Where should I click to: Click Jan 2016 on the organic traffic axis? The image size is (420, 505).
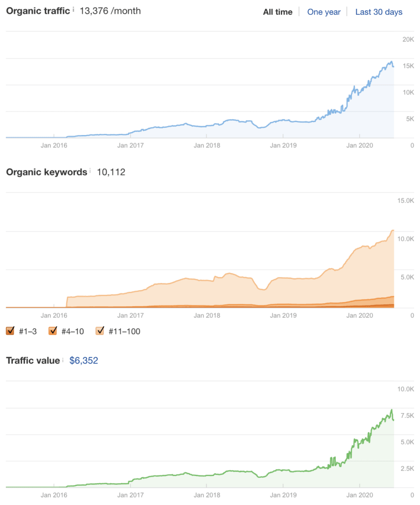54,145
